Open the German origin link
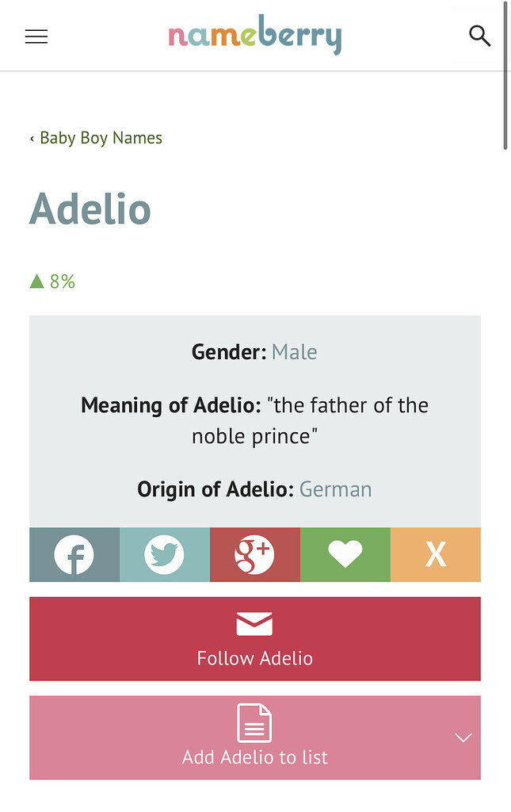 coord(335,489)
